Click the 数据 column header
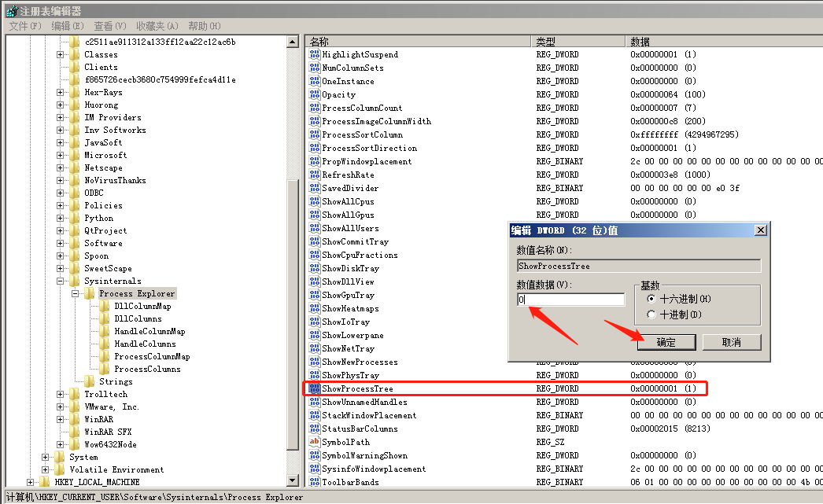The image size is (823, 504). pos(724,42)
